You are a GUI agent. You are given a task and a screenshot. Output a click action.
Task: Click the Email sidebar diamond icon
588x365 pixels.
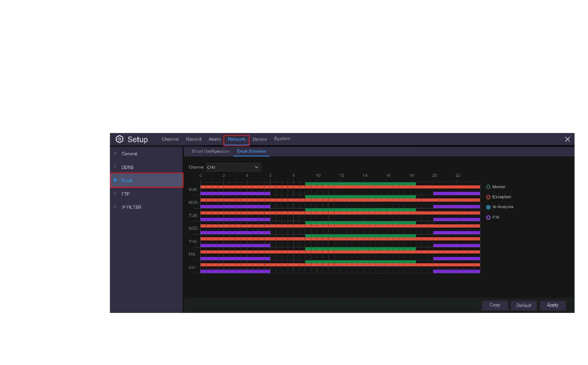tap(115, 180)
